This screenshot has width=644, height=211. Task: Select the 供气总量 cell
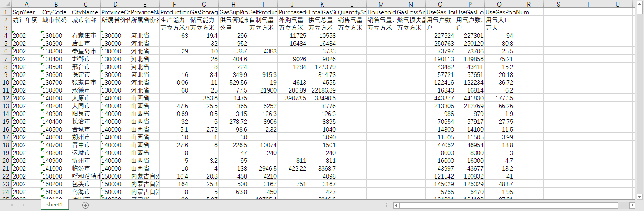pyautogui.click(x=322, y=20)
